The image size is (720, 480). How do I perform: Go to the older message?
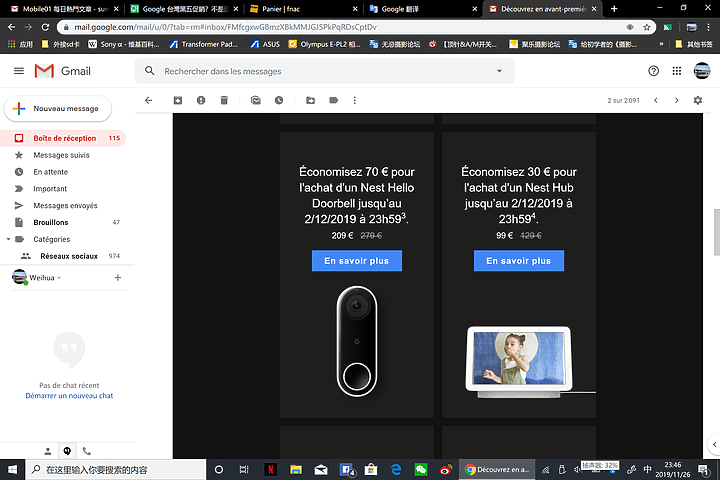point(676,100)
